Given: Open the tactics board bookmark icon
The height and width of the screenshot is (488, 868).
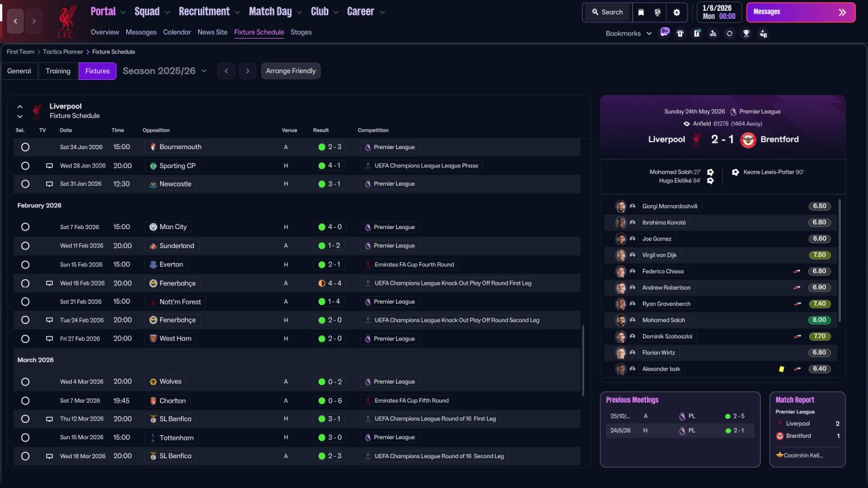Looking at the screenshot, I should click(696, 33).
